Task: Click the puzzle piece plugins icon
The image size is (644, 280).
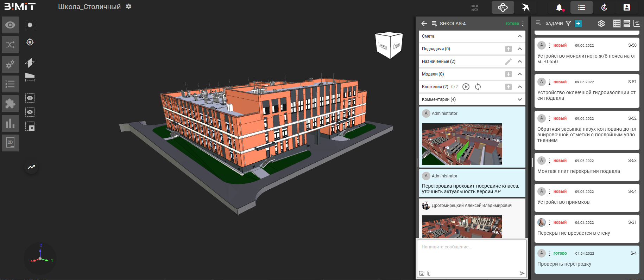Action: 10,104
